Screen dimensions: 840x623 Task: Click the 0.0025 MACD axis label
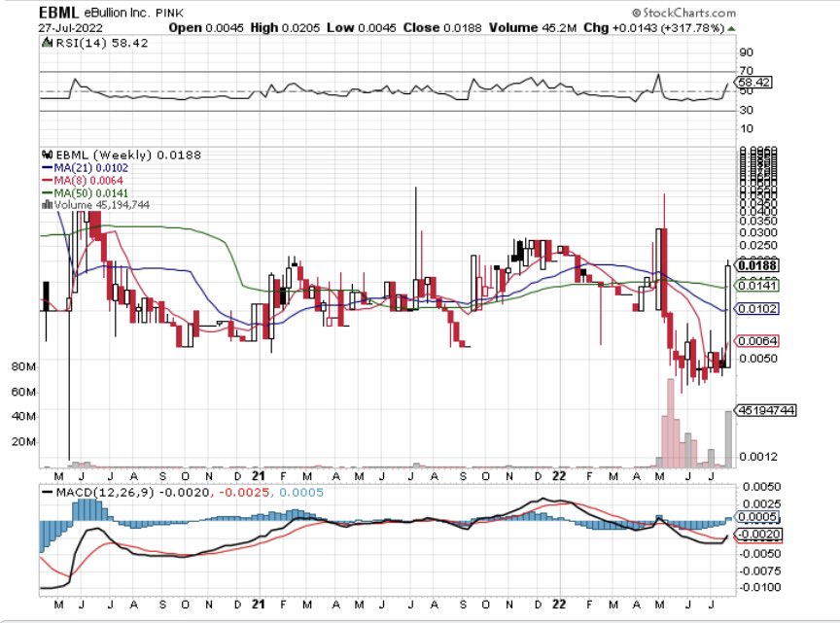[x=761, y=504]
